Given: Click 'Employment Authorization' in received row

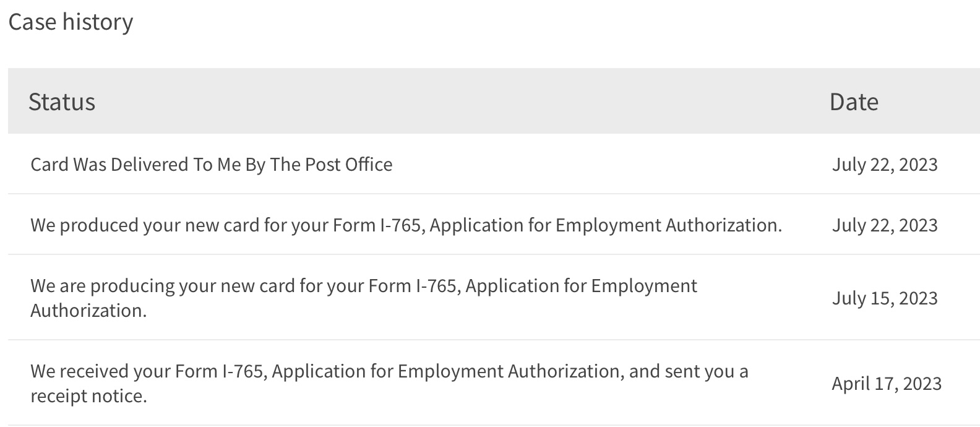Looking at the screenshot, I should pyautogui.click(x=509, y=371).
